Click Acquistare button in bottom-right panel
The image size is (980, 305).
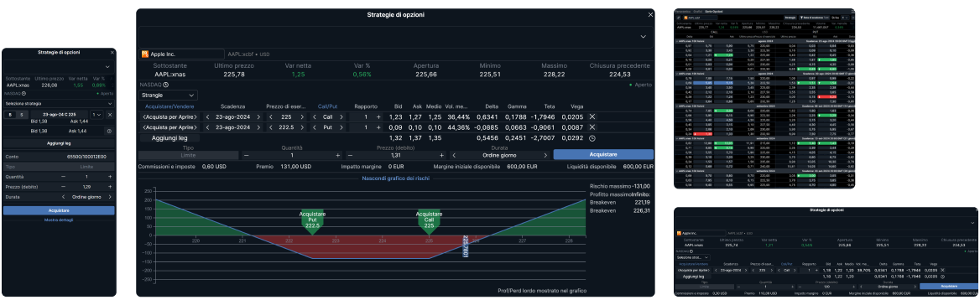point(949,286)
